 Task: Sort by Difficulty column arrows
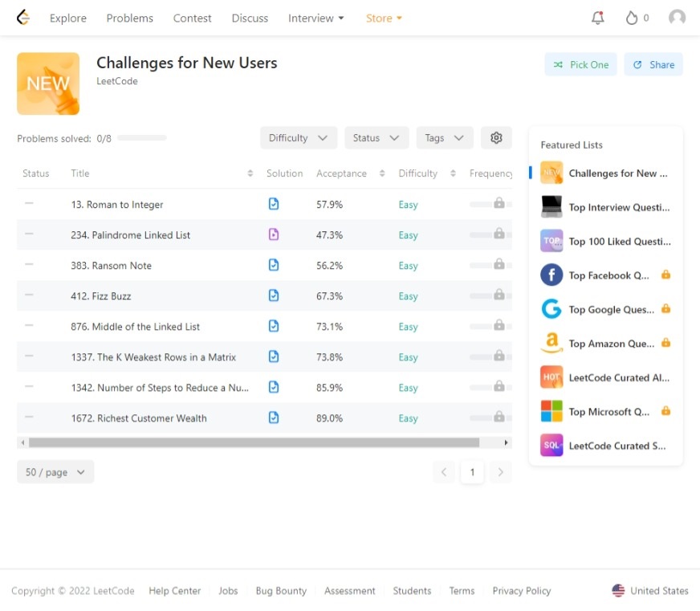453,173
